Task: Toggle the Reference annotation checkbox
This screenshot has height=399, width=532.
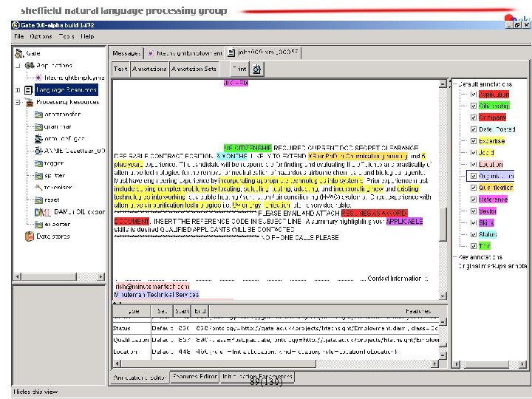Action: [x=474, y=199]
